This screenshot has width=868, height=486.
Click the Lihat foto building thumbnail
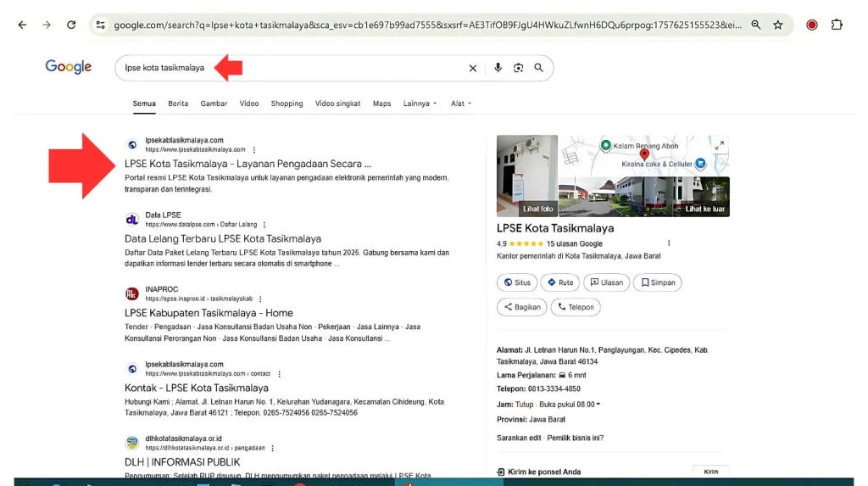coord(527,176)
